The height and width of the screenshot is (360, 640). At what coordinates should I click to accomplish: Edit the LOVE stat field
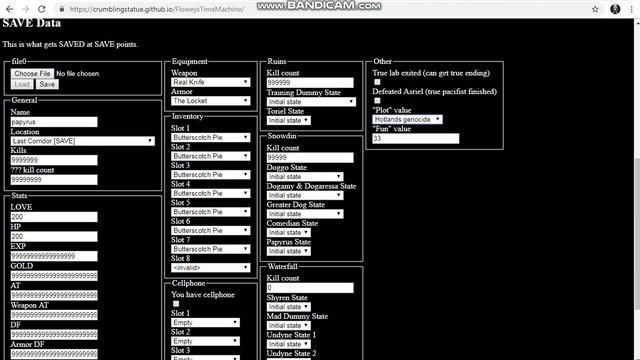click(54, 217)
